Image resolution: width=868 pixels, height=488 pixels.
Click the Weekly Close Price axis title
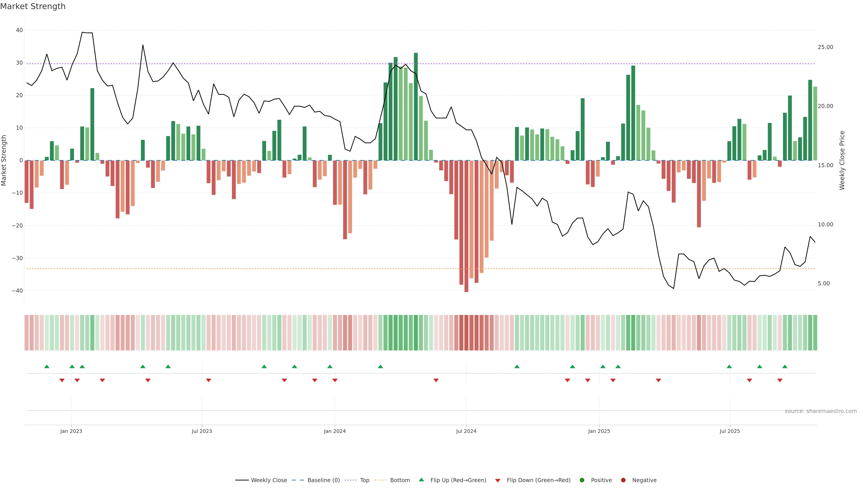pyautogui.click(x=842, y=160)
